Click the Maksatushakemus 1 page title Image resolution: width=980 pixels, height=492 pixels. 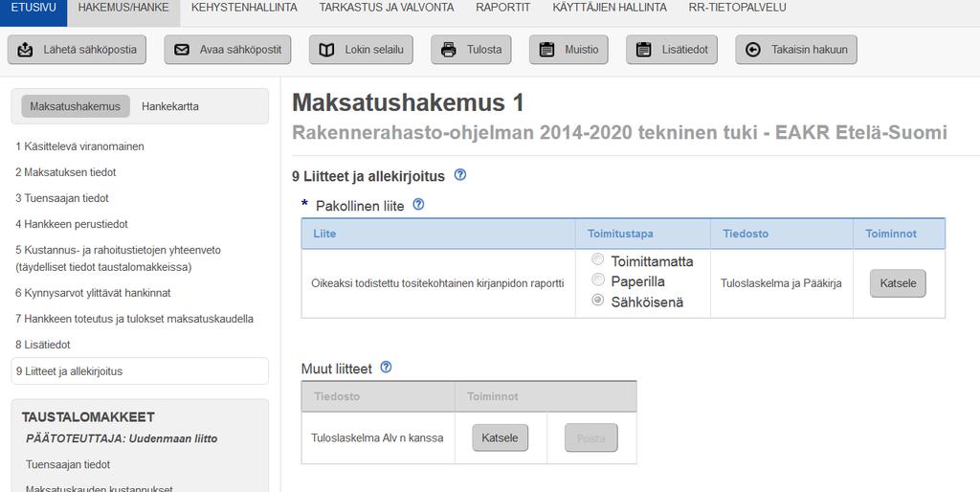[408, 102]
